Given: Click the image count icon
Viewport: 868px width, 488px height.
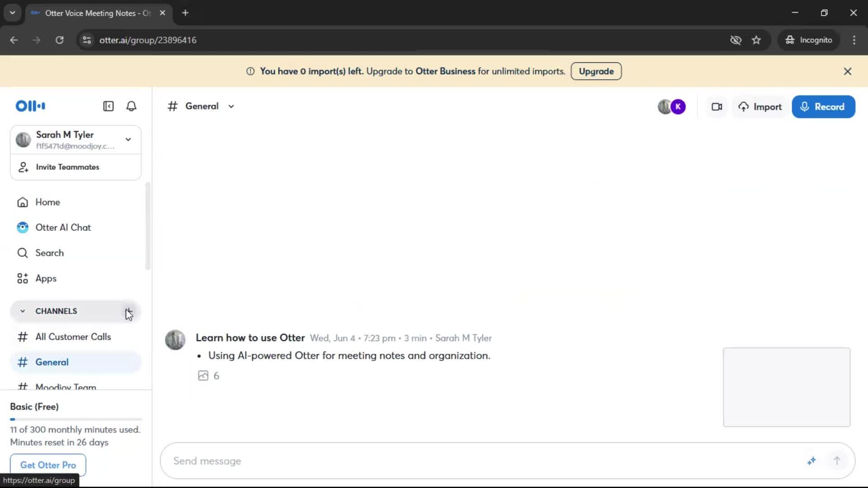Looking at the screenshot, I should point(203,375).
